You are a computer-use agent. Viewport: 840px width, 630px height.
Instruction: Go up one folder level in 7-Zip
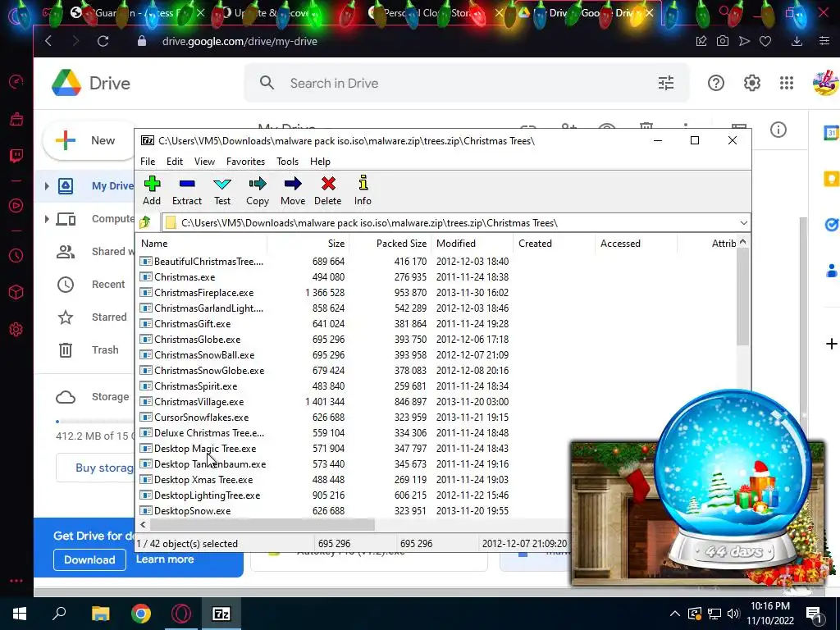145,222
